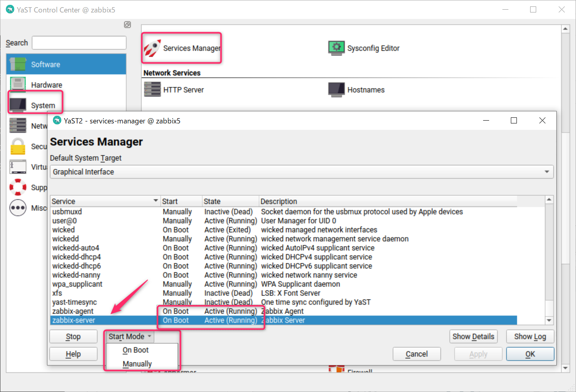
Task: Open the Start Mode dropdown button
Action: pyautogui.click(x=129, y=337)
